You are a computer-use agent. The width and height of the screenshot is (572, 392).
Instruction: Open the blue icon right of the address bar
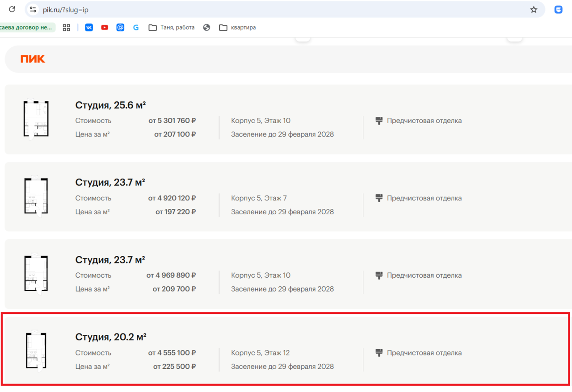[x=558, y=9]
